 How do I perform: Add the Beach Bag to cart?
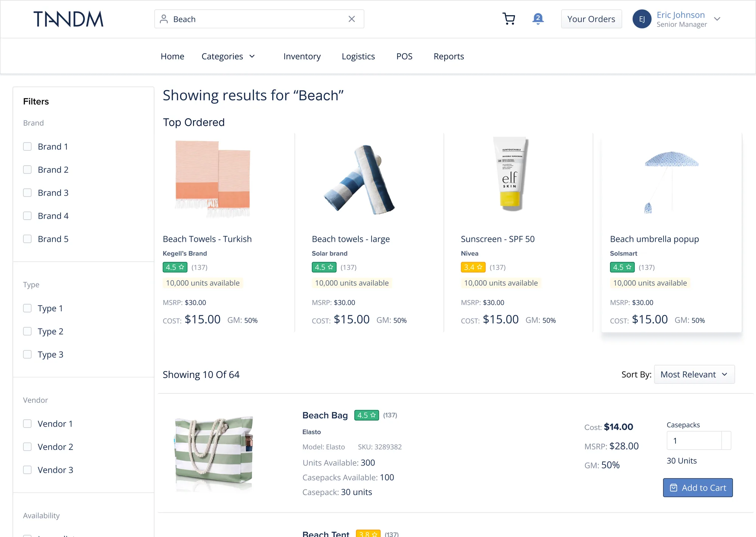click(698, 488)
